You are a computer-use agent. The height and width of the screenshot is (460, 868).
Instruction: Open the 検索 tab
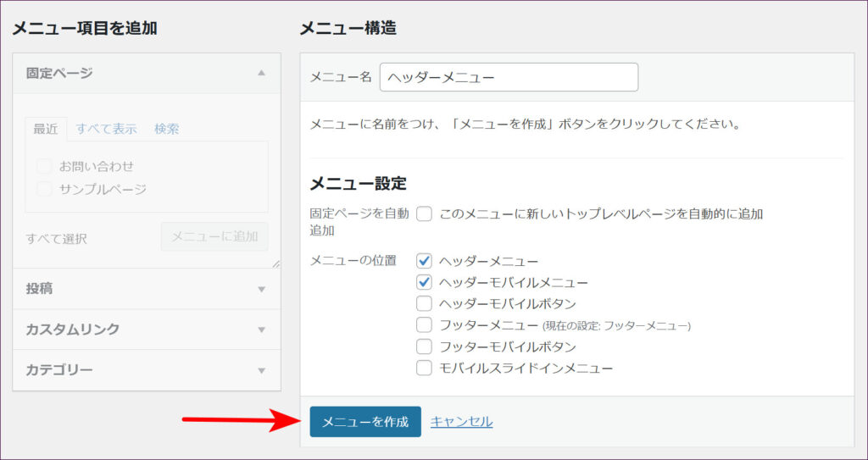[x=166, y=129]
